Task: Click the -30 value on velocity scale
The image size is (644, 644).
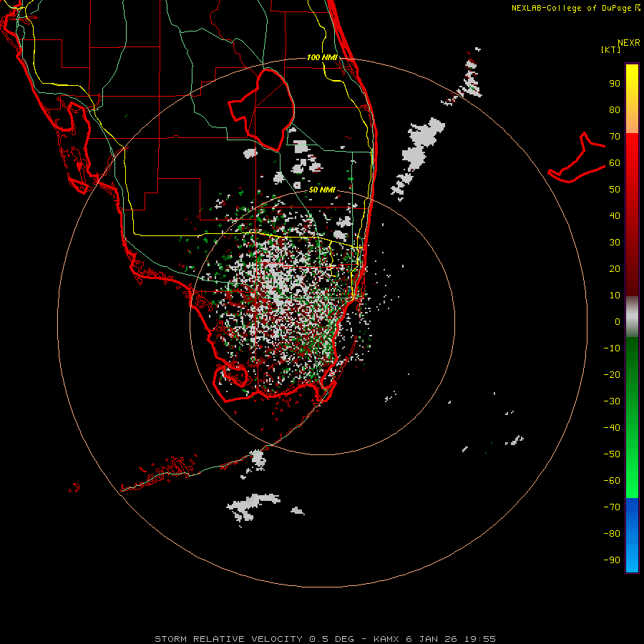Action: pos(612,401)
